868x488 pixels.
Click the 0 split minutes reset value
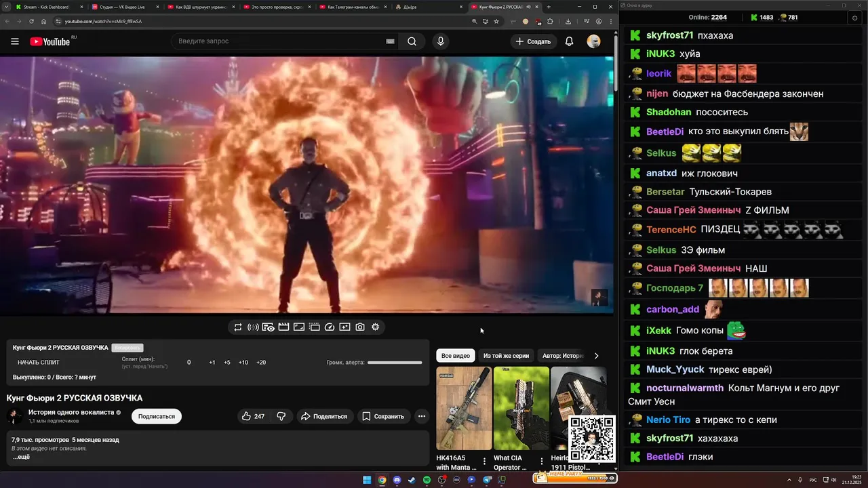pos(189,363)
